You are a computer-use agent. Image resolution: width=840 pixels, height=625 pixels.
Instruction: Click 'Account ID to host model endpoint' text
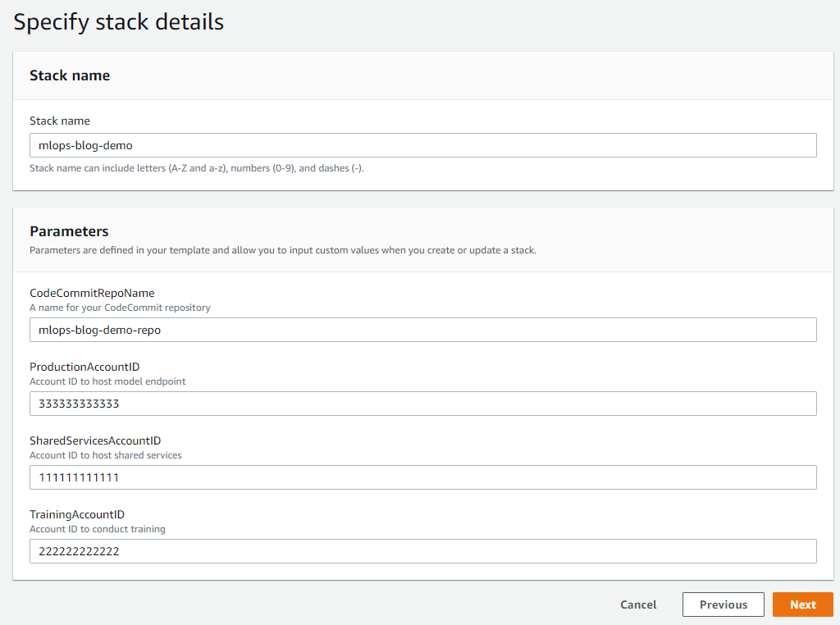tap(107, 381)
